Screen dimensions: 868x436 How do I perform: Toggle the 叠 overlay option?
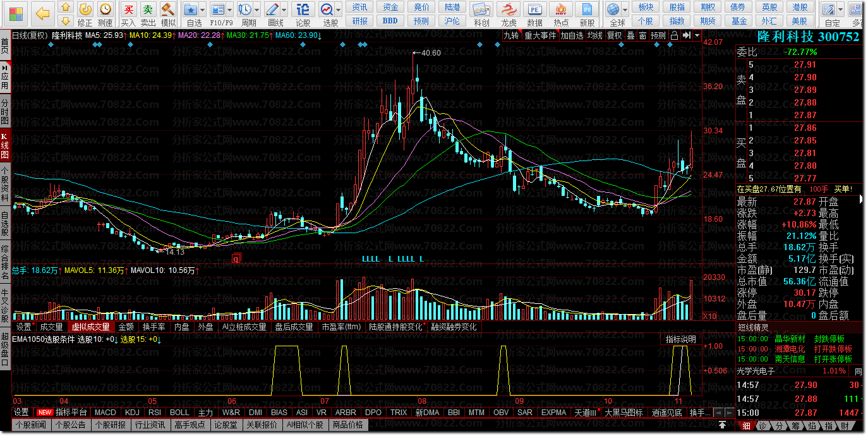point(630,35)
